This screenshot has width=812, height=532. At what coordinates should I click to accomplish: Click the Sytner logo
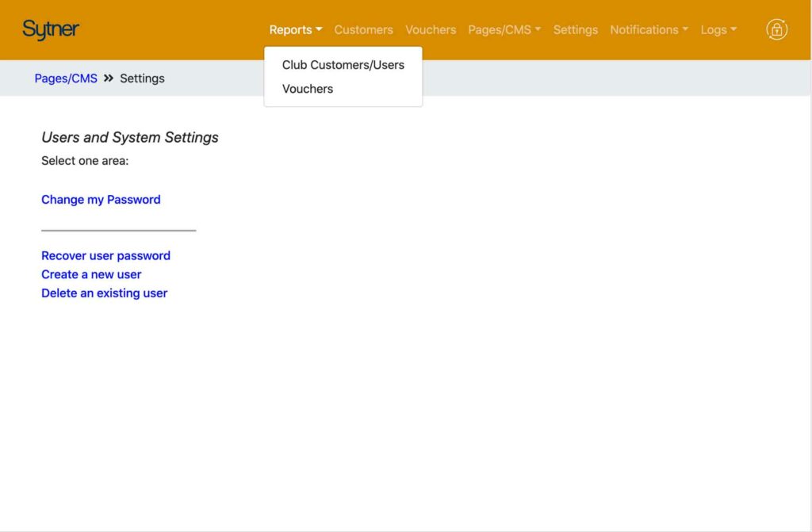51,30
